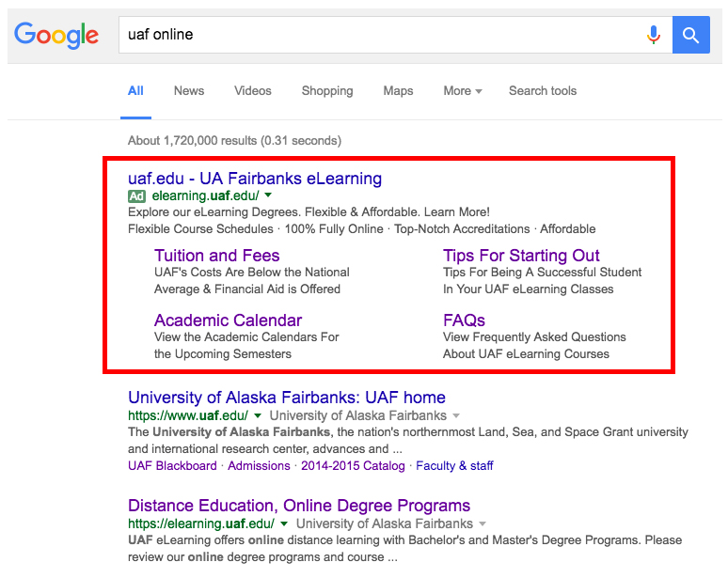Open the Faculty & staff sublink
Viewport: 728px width, 578px height.
click(x=454, y=466)
